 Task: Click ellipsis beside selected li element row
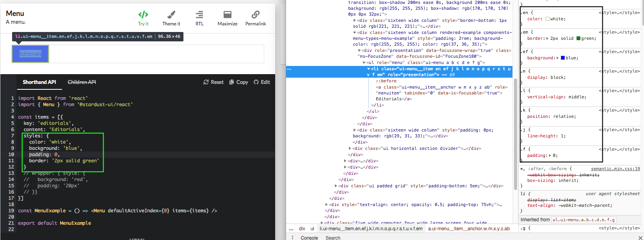[289, 69]
